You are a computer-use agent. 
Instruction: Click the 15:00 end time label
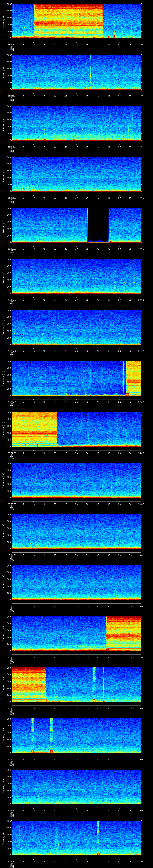(141, 44)
